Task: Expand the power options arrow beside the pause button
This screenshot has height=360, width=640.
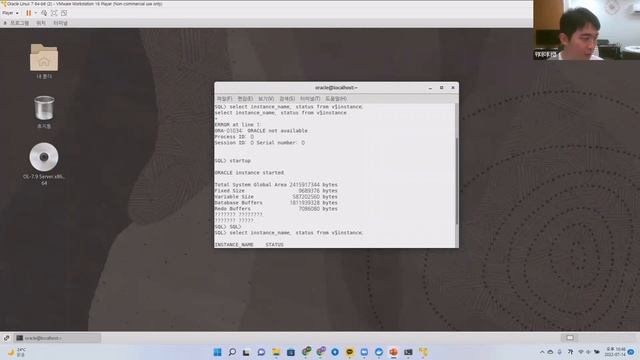Action: (36, 13)
